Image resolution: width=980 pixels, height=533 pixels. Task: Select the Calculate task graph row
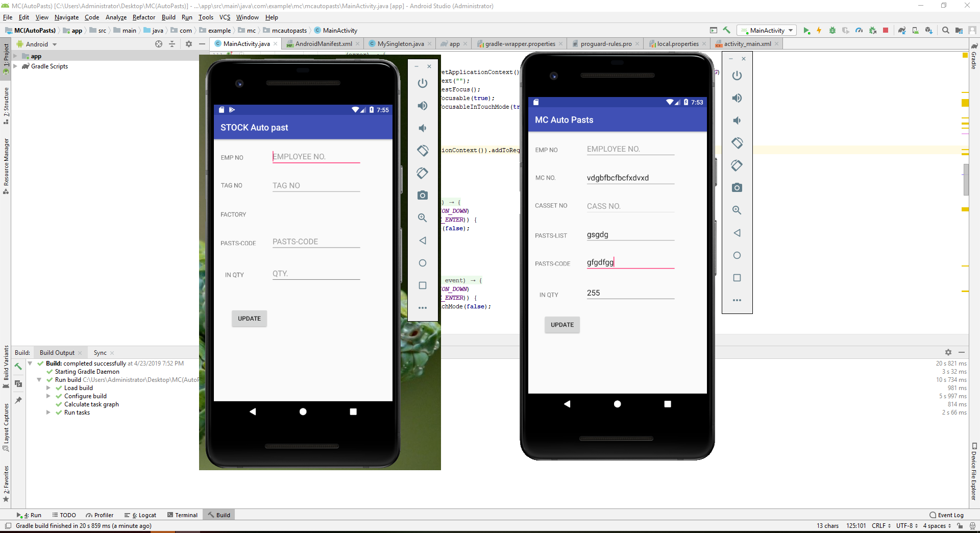(91, 404)
